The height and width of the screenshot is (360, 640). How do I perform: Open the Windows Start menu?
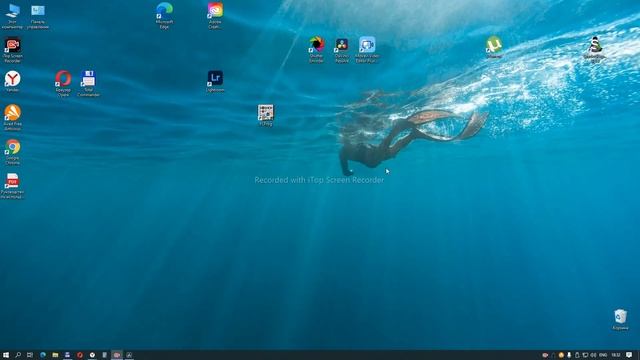(6, 355)
